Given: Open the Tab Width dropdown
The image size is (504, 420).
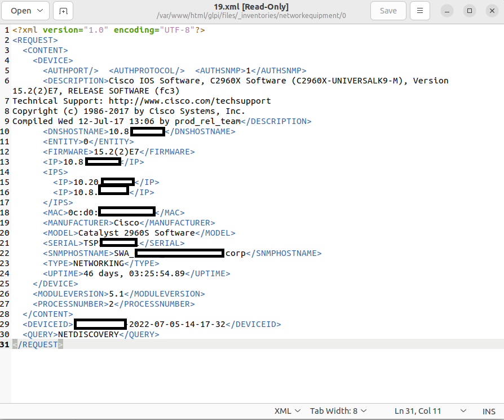Looking at the screenshot, I should click(x=338, y=410).
